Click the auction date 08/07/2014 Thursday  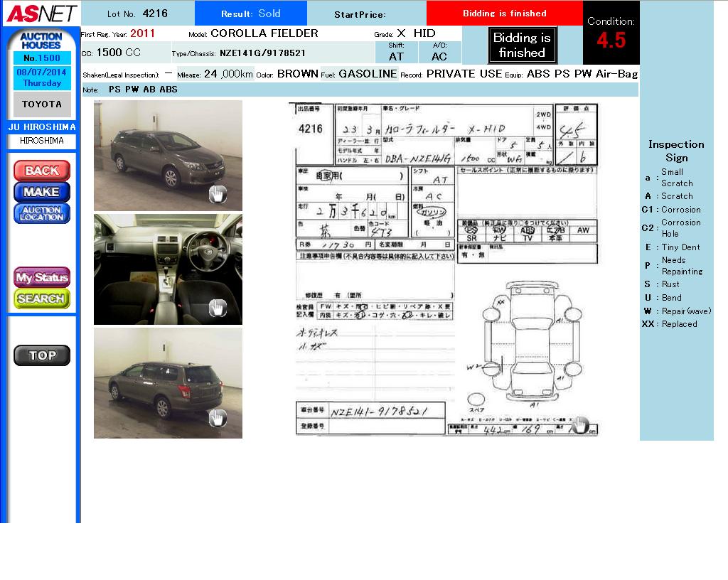click(x=42, y=77)
